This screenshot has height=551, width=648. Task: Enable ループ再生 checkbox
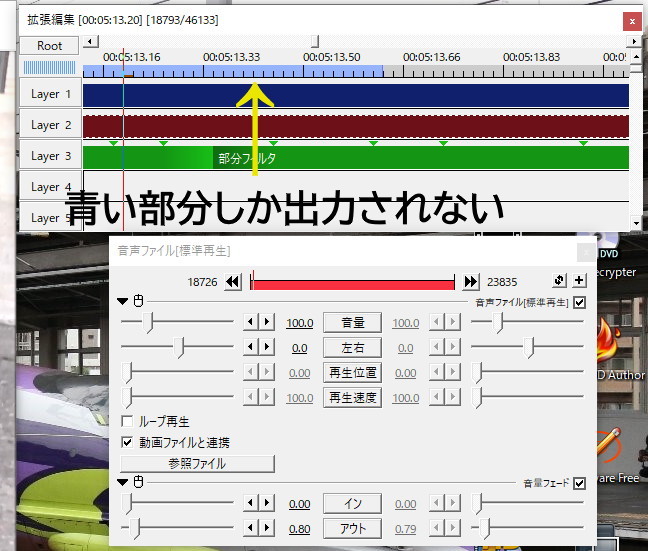pyautogui.click(x=127, y=421)
